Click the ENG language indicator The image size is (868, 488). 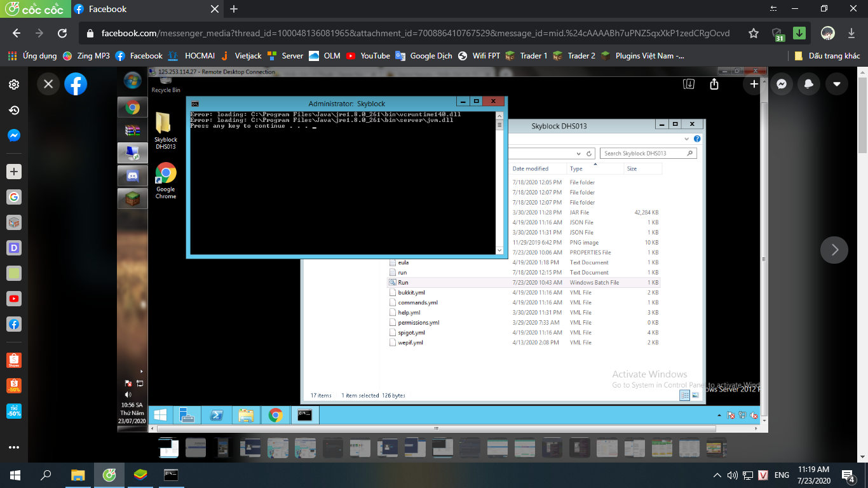(782, 475)
